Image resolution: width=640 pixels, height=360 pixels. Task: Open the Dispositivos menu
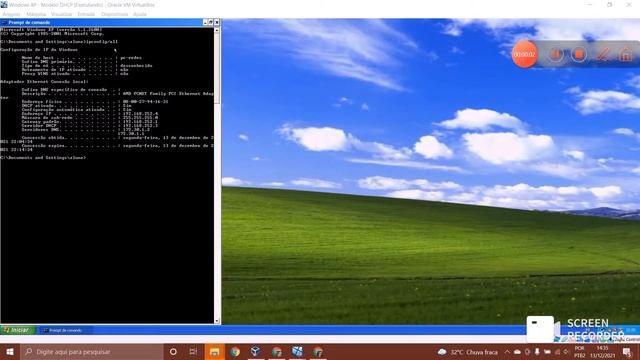coord(114,14)
